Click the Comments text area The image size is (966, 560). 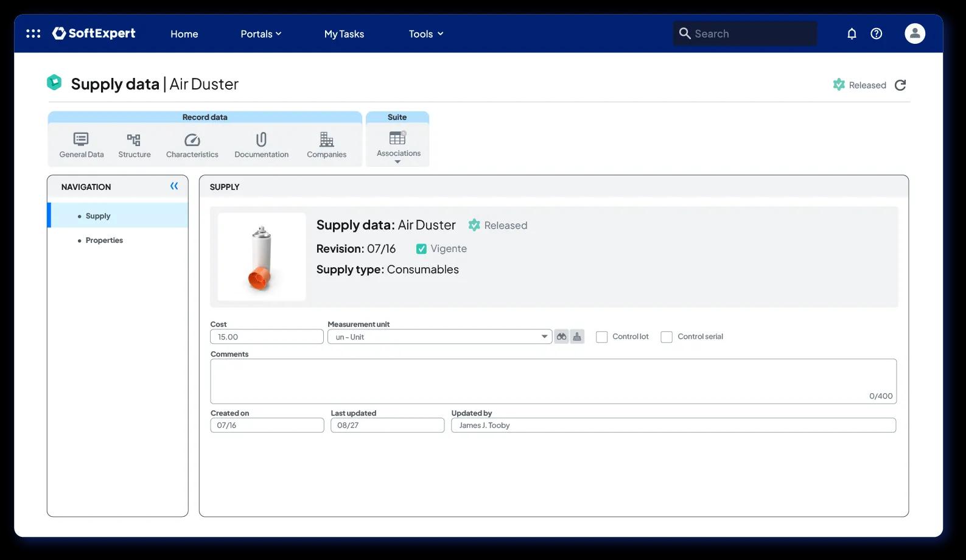click(x=553, y=381)
